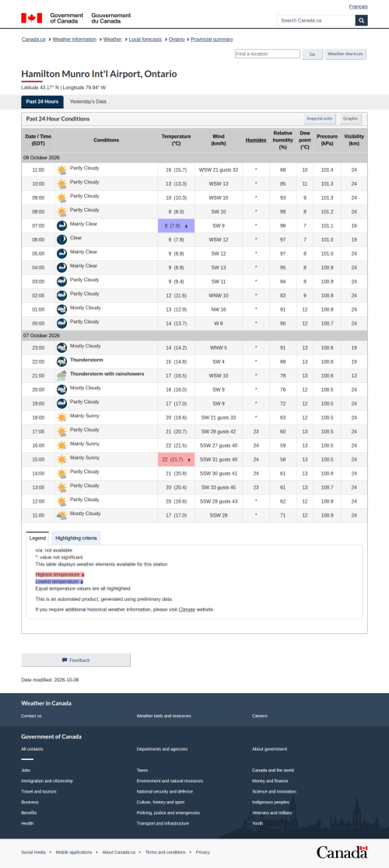Screen dimensions: 389x868
Task: Open the Highlighting criteria tab
Action: pyautogui.click(x=76, y=538)
